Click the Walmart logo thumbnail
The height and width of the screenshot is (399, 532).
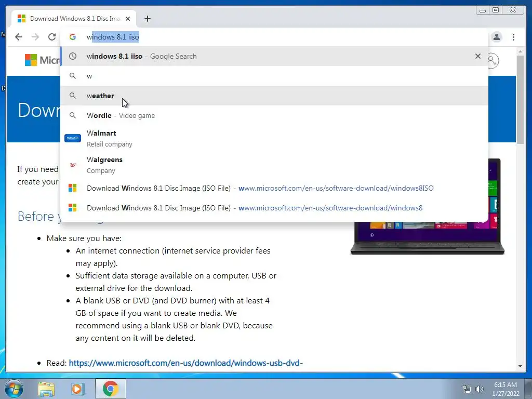coord(73,138)
